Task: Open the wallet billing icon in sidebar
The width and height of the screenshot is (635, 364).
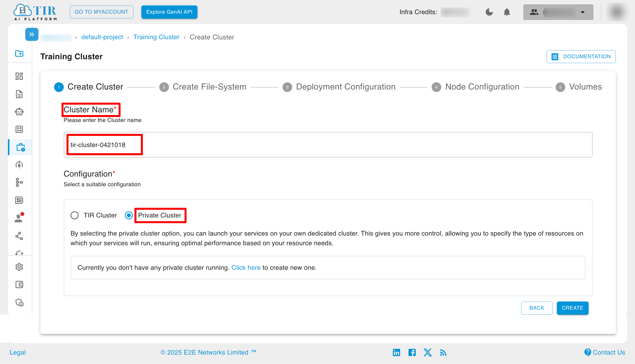Action: tap(19, 284)
